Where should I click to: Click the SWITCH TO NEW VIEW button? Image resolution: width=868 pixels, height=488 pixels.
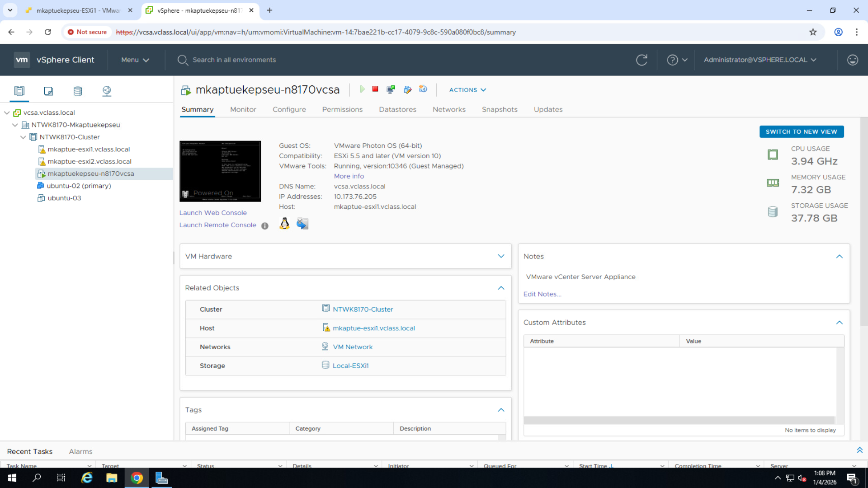coord(801,131)
